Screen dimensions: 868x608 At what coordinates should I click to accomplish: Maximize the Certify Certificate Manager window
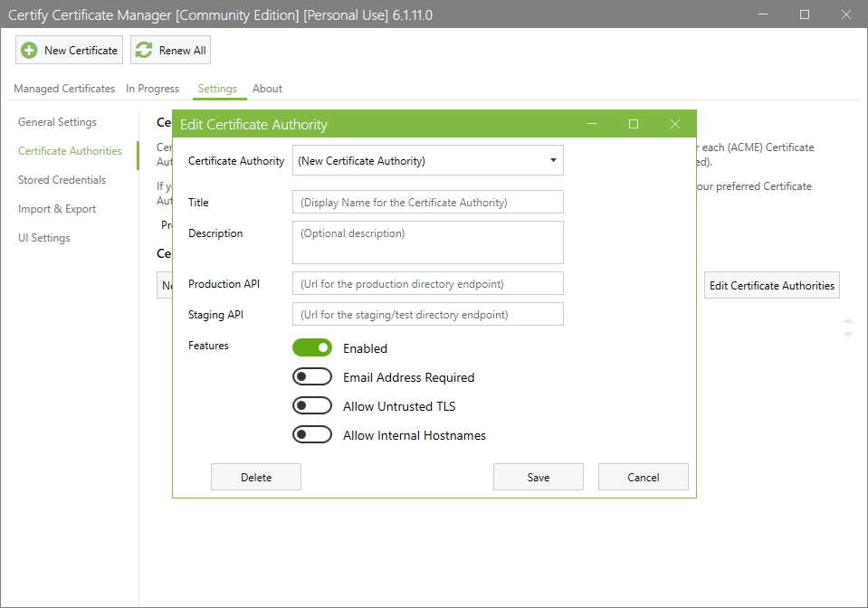click(x=805, y=14)
